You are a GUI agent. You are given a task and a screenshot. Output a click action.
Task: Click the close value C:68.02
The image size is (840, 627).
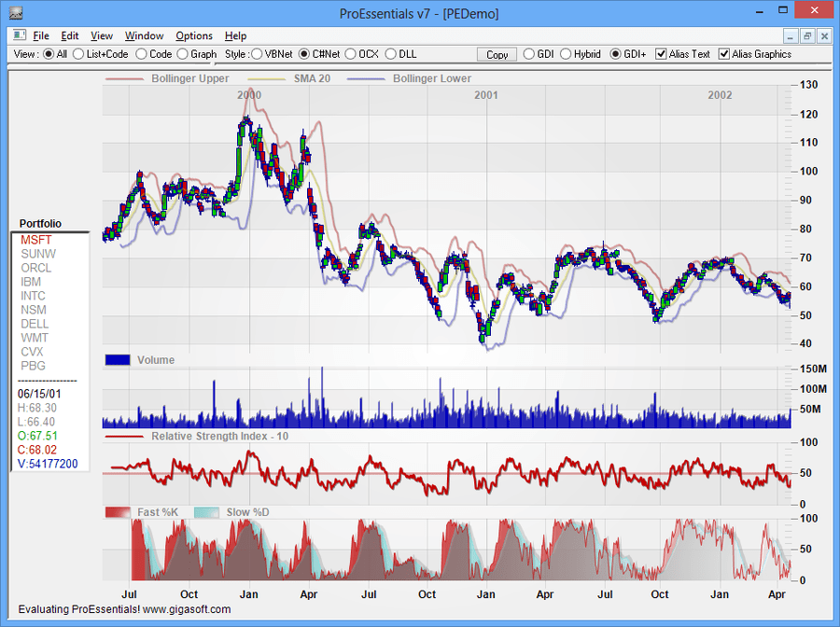coord(37,450)
